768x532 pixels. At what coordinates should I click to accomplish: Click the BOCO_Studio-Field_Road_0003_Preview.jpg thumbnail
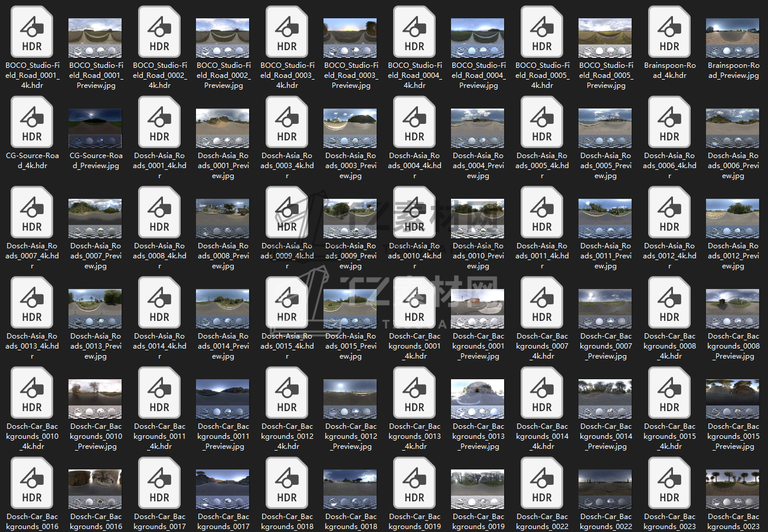(x=351, y=38)
